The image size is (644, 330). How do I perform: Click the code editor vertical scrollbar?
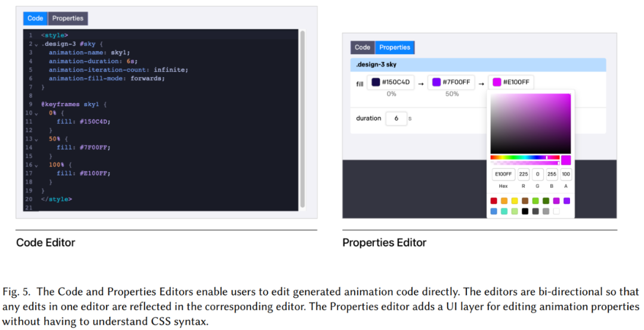[302, 119]
